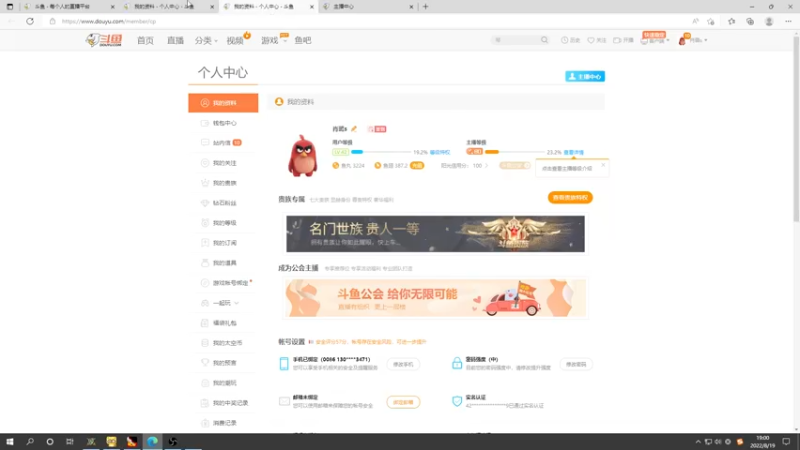The width and height of the screenshot is (800, 450).
Task: Click the search magnifier icon
Action: (544, 40)
